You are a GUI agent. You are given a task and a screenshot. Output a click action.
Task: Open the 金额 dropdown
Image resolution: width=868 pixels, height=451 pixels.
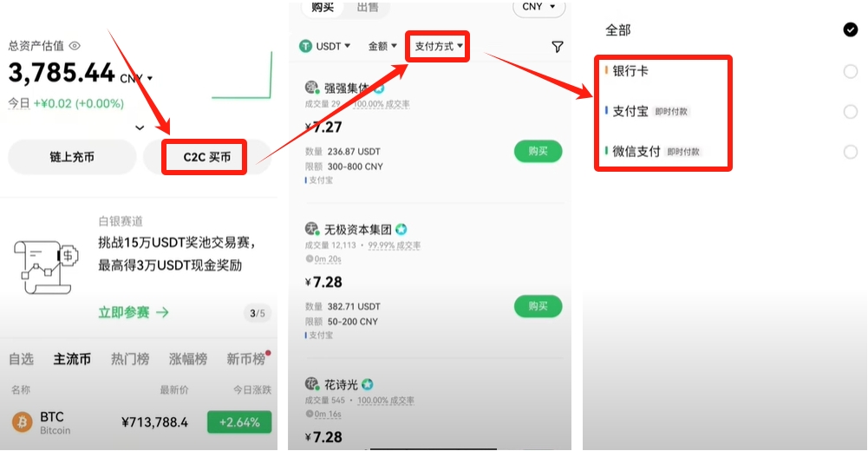(382, 47)
